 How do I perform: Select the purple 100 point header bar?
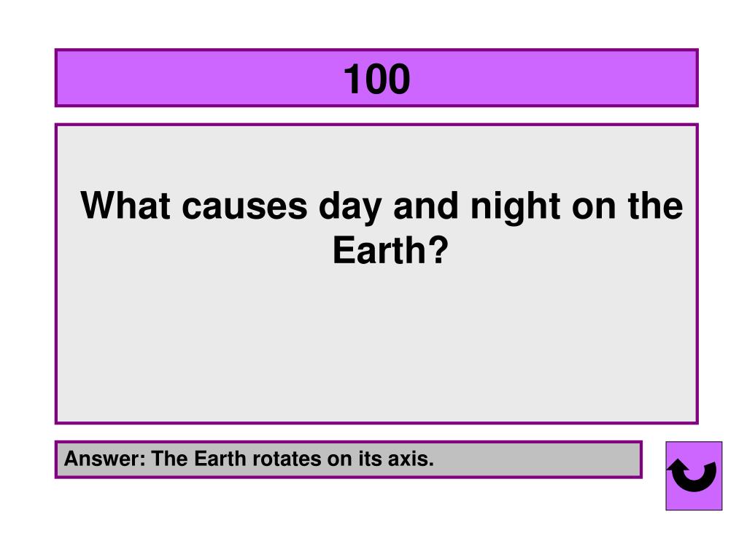click(x=376, y=77)
